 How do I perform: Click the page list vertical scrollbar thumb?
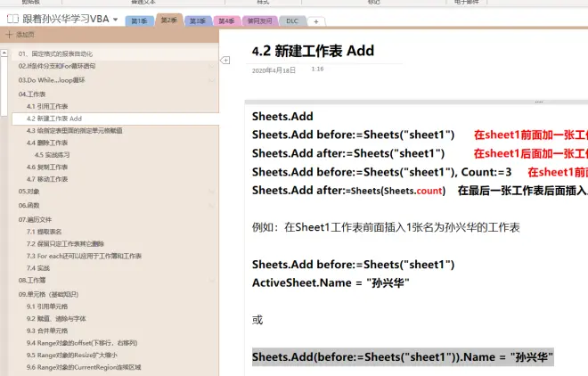[x=4, y=86]
